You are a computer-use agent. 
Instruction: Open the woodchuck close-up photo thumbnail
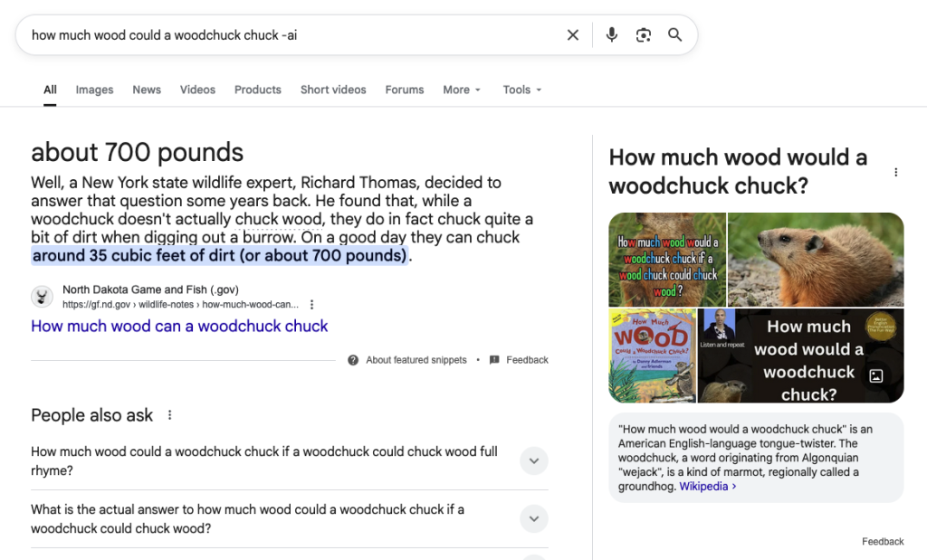(x=816, y=260)
